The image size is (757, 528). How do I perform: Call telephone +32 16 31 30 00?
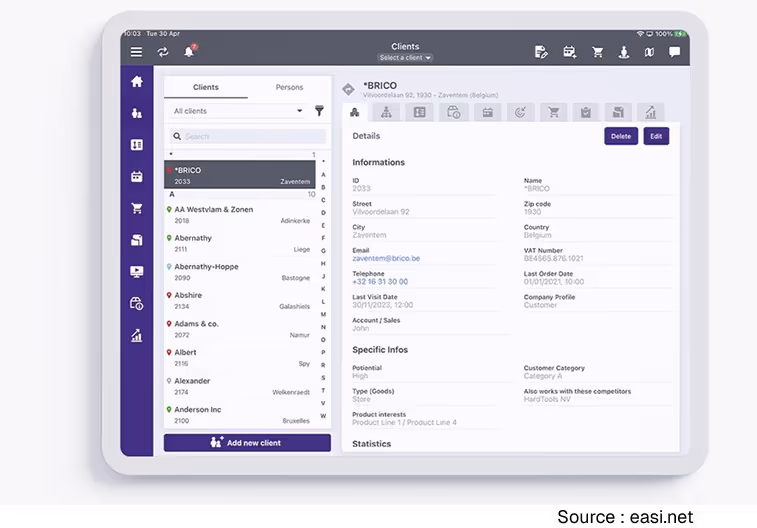pyautogui.click(x=380, y=281)
